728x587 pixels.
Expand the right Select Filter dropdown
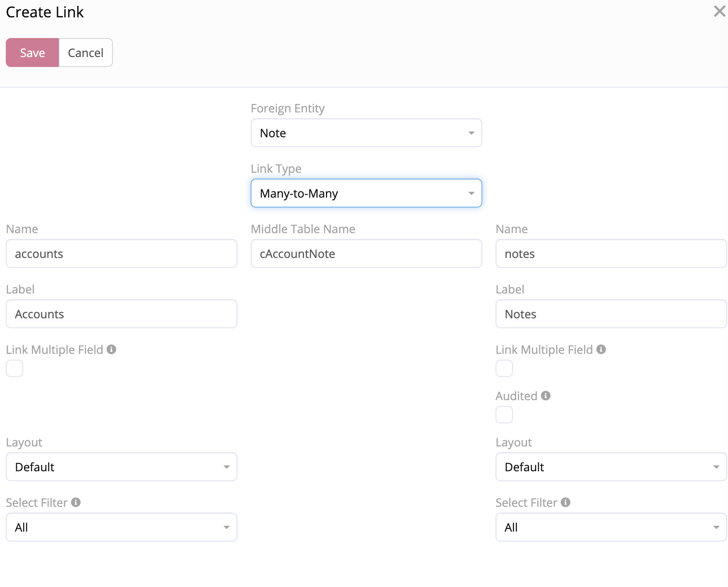coord(611,527)
